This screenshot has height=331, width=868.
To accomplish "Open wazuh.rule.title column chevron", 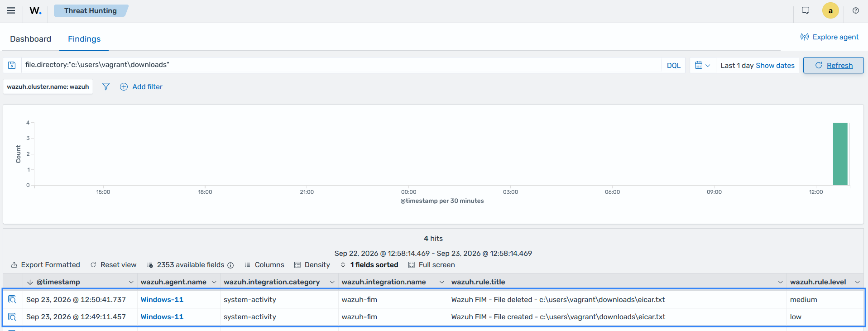I will 781,282.
